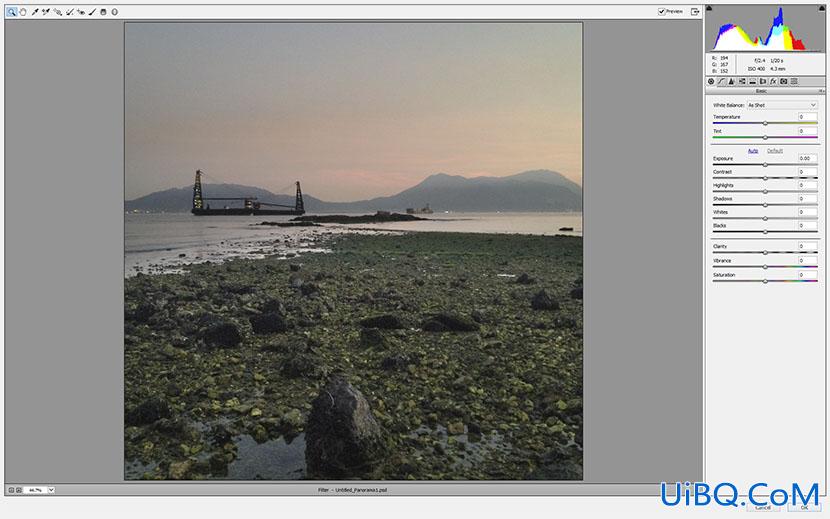Focus the Tint value field
This screenshot has width=830, height=519.
[807, 131]
